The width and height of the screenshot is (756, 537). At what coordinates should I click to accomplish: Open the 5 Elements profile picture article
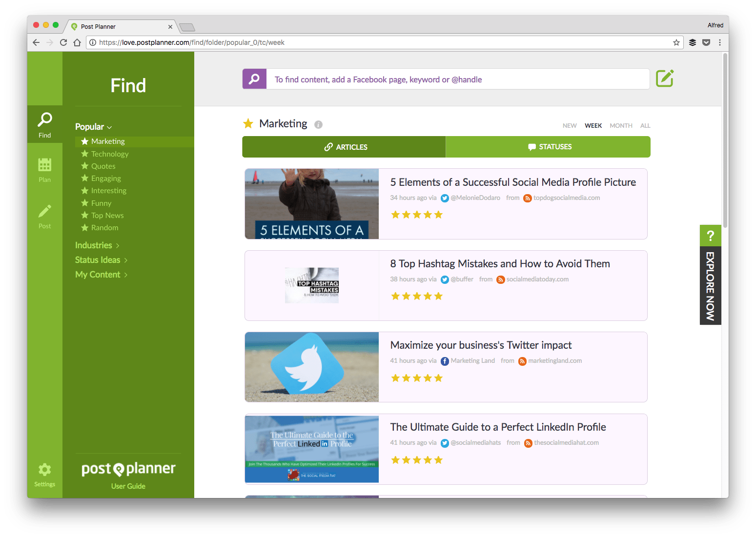coord(513,182)
